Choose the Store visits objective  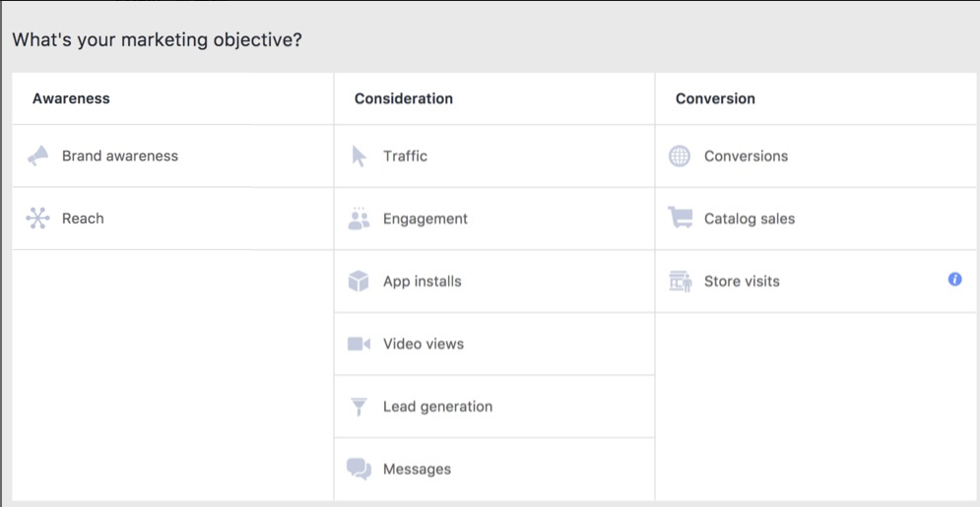coord(816,281)
